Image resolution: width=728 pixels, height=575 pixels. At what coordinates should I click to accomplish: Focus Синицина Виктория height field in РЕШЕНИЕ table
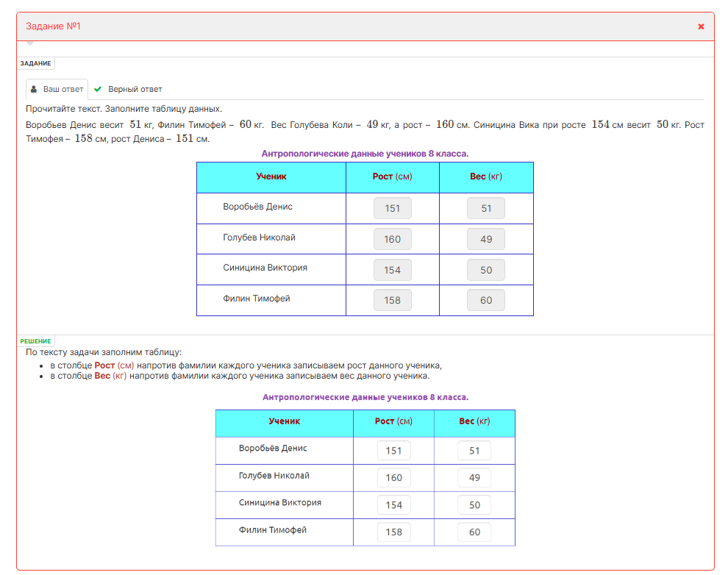(393, 505)
